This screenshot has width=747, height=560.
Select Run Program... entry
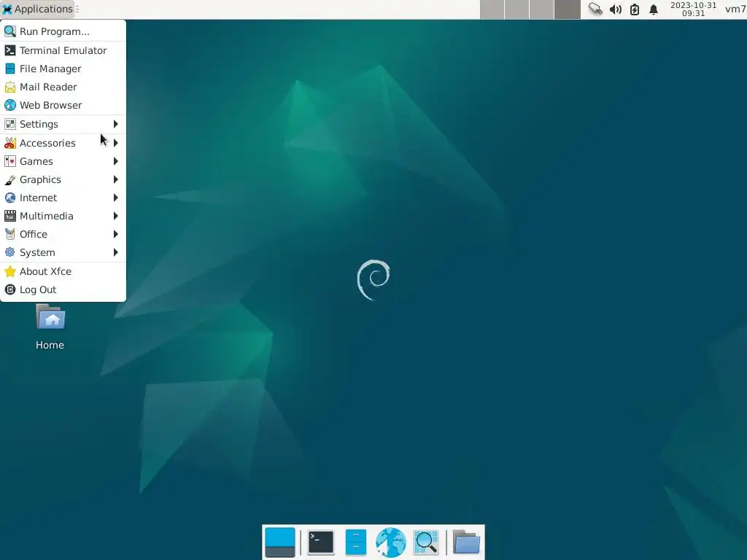tap(63, 31)
